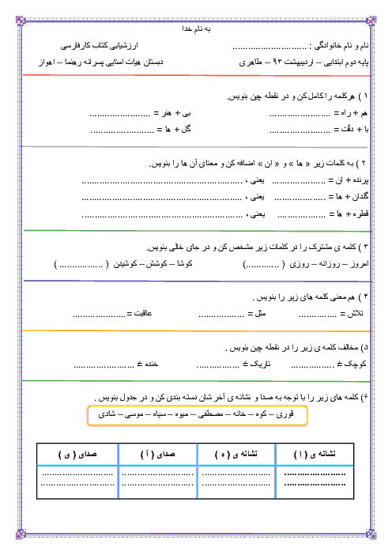Click the expression "با + دقت ="
392x555 pixels.
pos(351,130)
